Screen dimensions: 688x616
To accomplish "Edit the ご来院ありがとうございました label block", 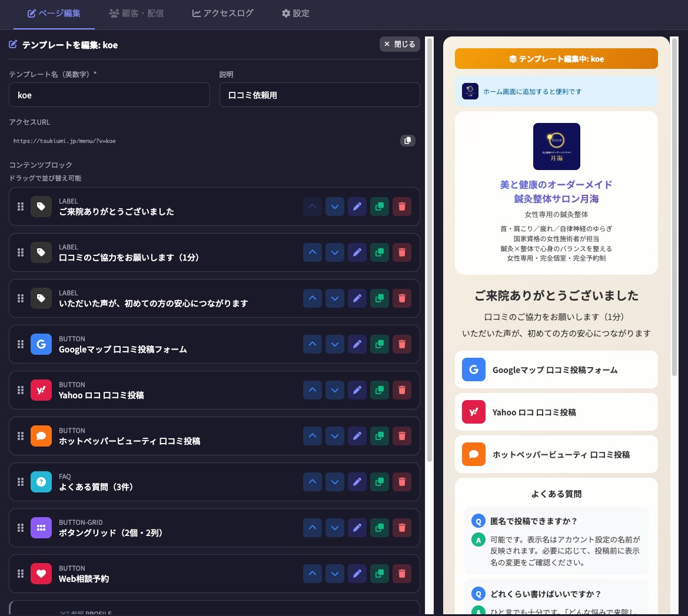I will tap(357, 207).
